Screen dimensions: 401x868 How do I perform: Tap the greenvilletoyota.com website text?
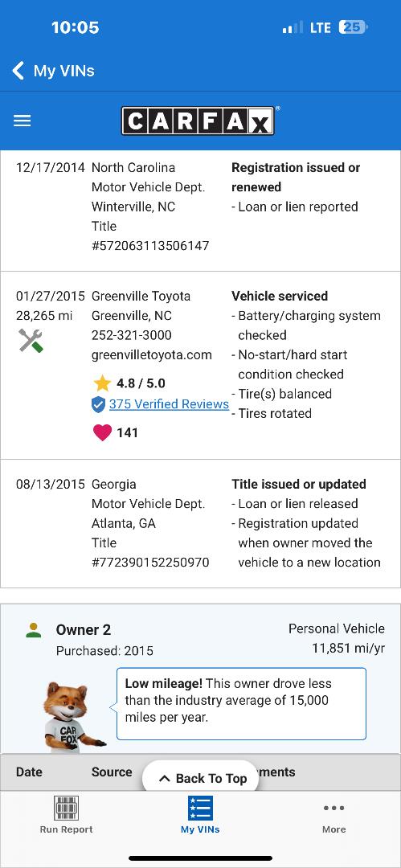pos(152,355)
